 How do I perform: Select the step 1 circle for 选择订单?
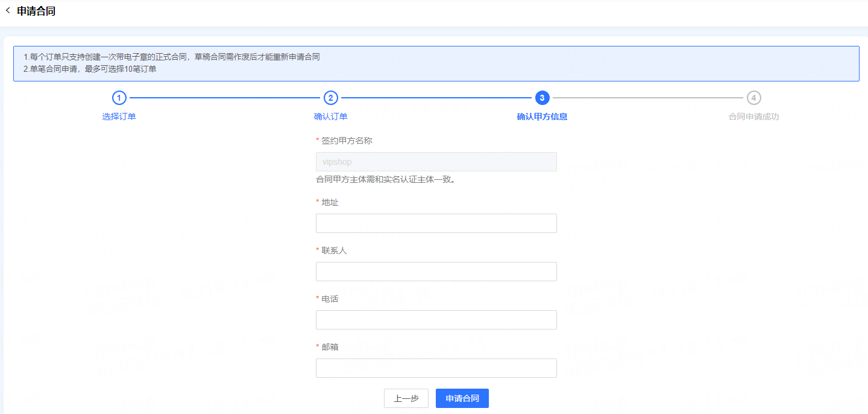point(119,98)
